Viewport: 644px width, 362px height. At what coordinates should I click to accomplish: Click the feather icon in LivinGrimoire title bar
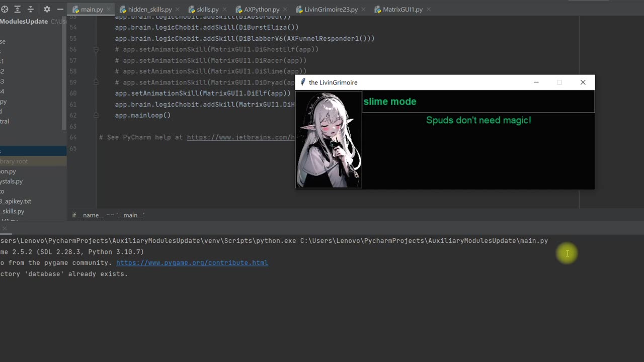point(302,82)
